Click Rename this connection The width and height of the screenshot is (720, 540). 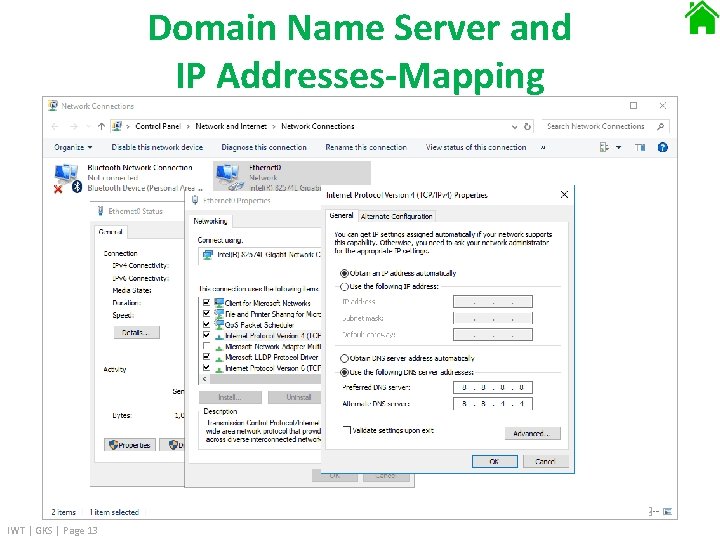click(x=366, y=147)
